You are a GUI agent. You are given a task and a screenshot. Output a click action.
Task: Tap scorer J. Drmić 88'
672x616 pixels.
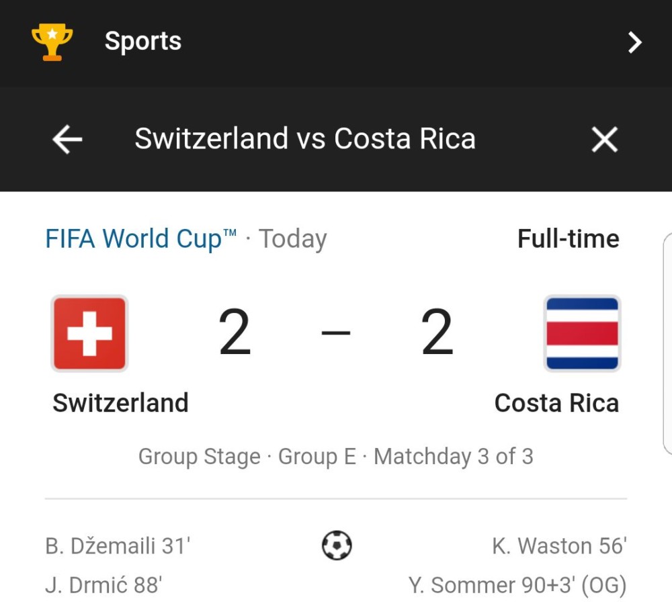pyautogui.click(x=103, y=585)
